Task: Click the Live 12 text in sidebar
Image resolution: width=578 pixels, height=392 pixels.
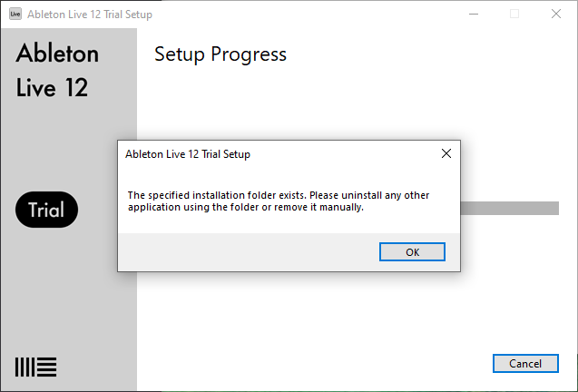Action: [x=52, y=87]
